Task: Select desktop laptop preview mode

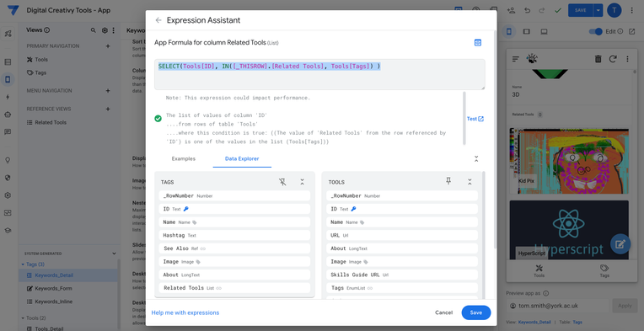Action: (544, 31)
